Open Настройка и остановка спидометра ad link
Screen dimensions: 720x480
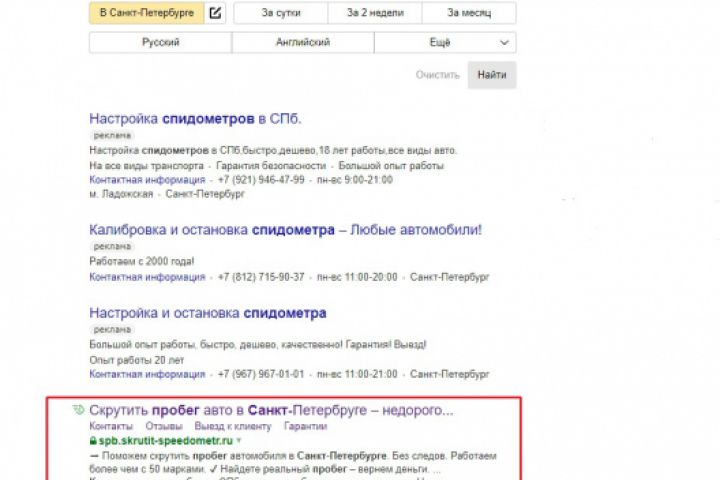coord(208,313)
